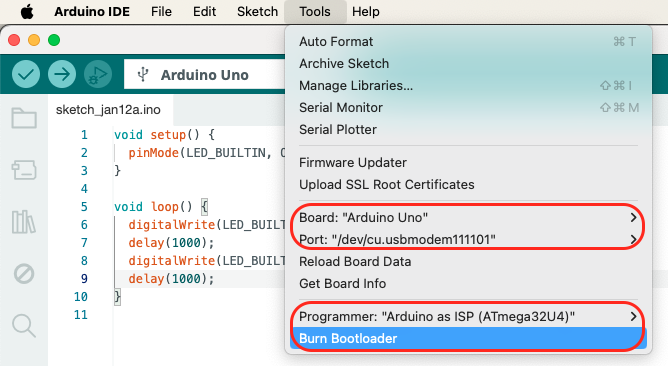Open the Help menu
Screen dimensions: 668x366
pos(366,12)
